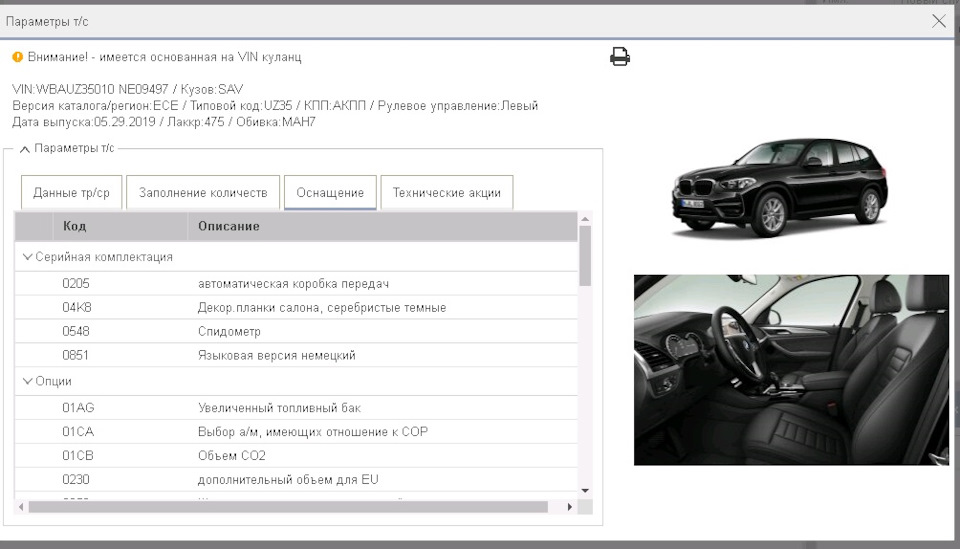
Task: Select 'автоматическая коробка передач' description
Action: [293, 283]
